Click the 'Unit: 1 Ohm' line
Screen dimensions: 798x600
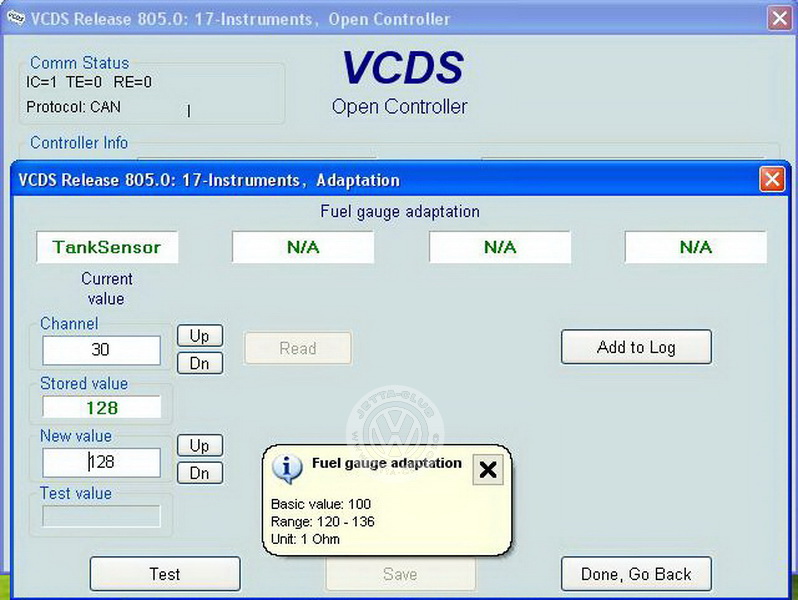point(305,539)
